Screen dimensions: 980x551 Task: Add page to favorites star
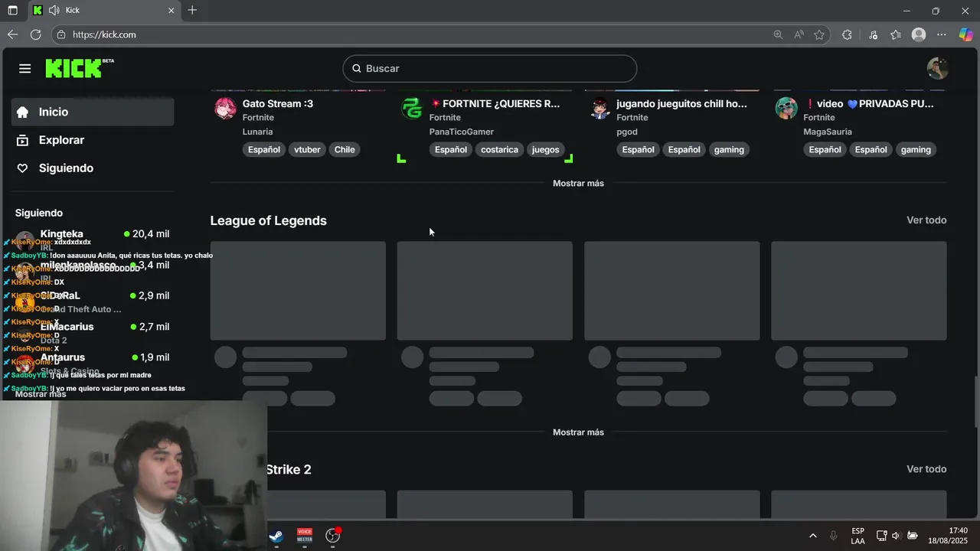tap(819, 34)
